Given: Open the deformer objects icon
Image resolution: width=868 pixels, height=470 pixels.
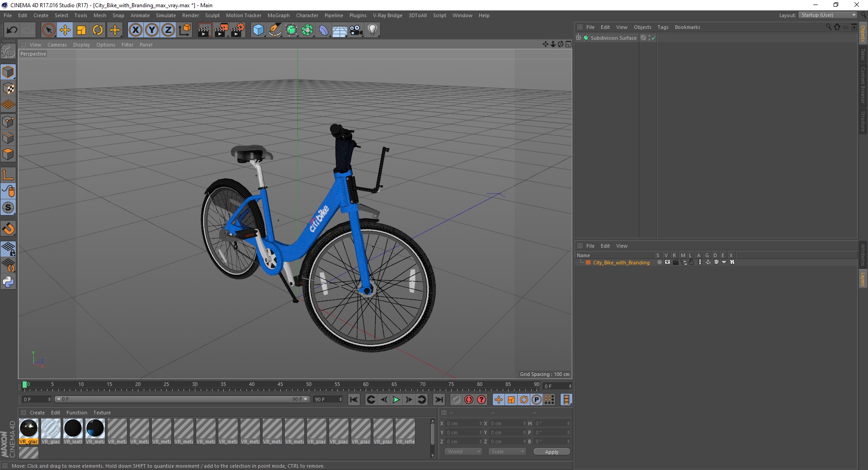Looking at the screenshot, I should [324, 30].
